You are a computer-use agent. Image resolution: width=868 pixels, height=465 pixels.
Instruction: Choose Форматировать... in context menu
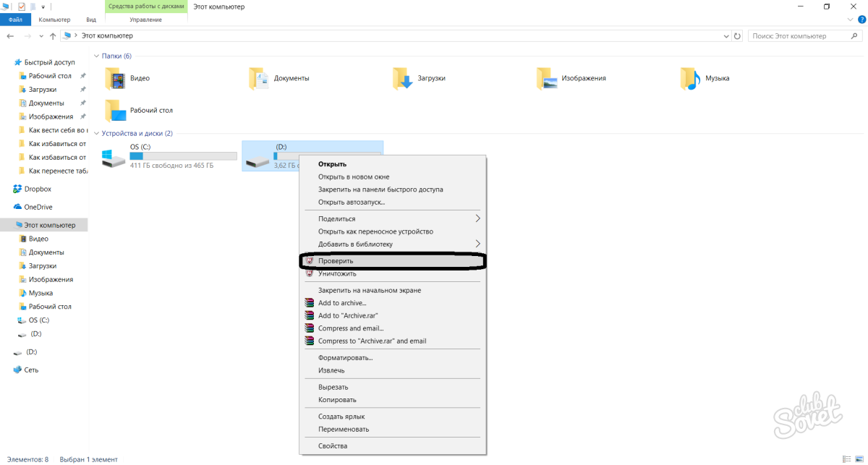[x=345, y=357]
